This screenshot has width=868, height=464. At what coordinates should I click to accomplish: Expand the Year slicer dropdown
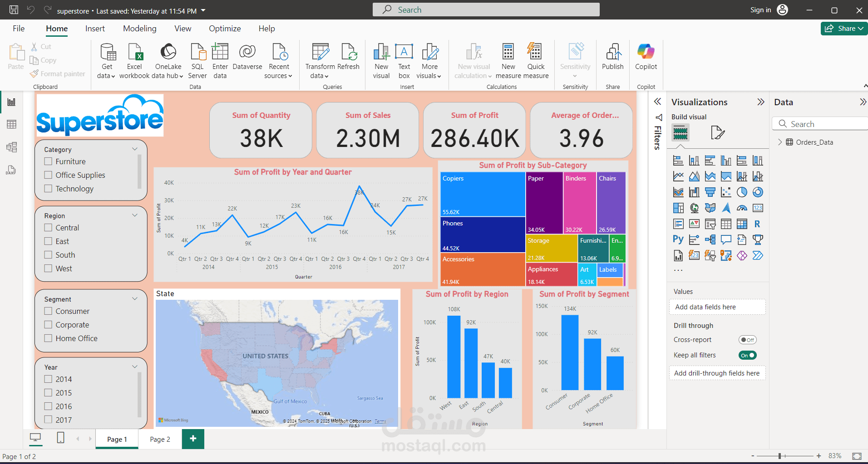(135, 367)
